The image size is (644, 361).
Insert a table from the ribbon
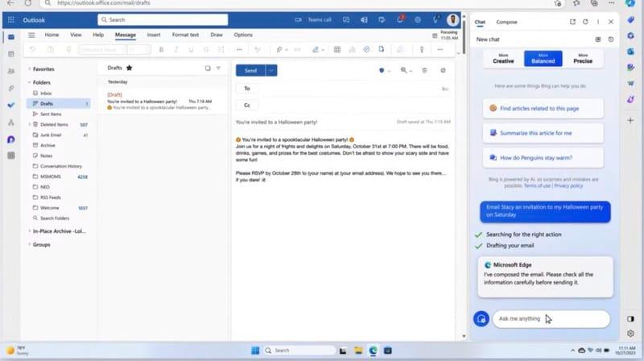click(x=337, y=49)
